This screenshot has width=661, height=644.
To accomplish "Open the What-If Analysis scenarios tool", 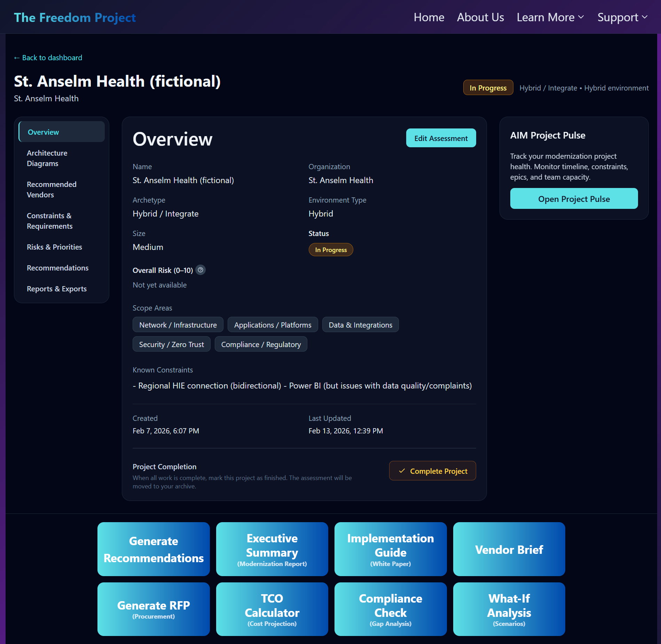I will click(509, 609).
